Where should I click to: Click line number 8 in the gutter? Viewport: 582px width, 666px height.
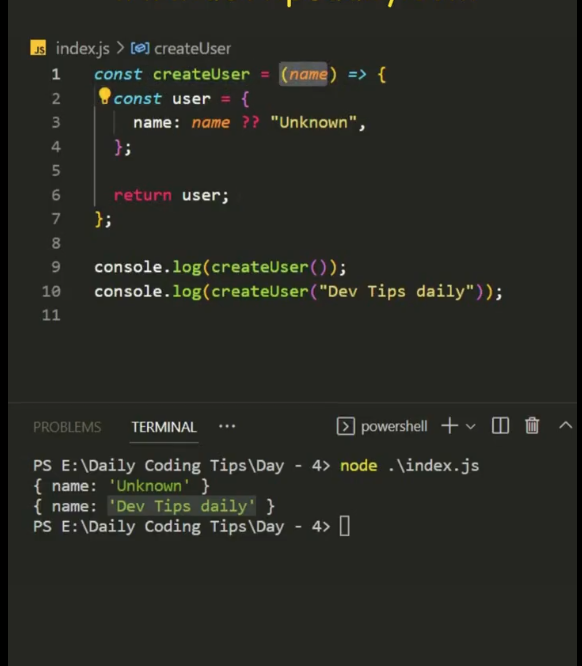click(x=56, y=243)
